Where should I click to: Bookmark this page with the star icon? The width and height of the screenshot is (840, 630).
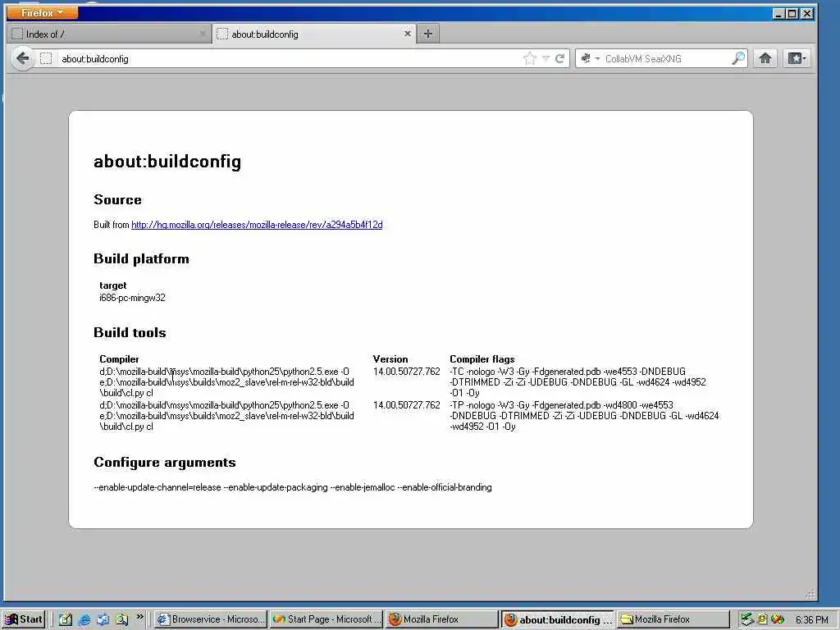(530, 58)
